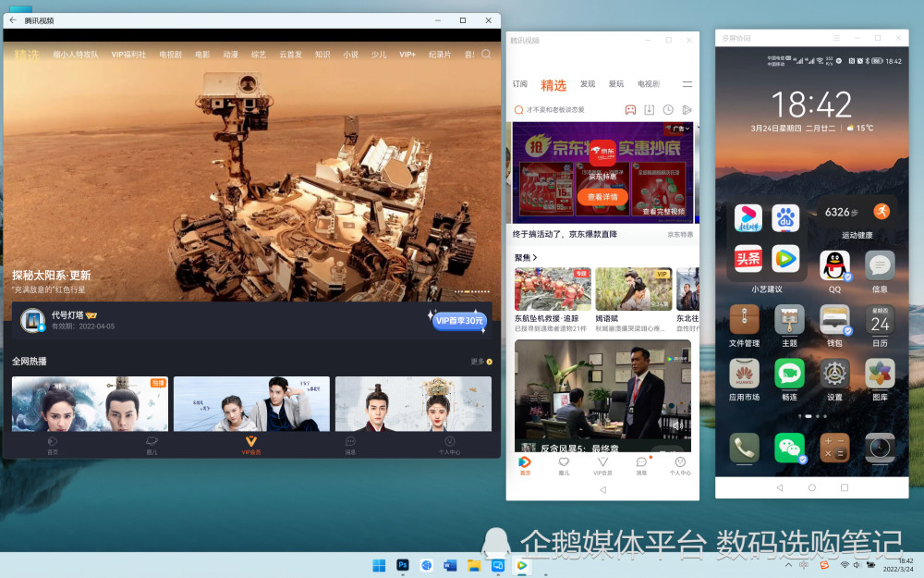Screen dimensions: 924x578
Task: Open Baidu app in 小艺建议 folder
Action: click(x=784, y=218)
